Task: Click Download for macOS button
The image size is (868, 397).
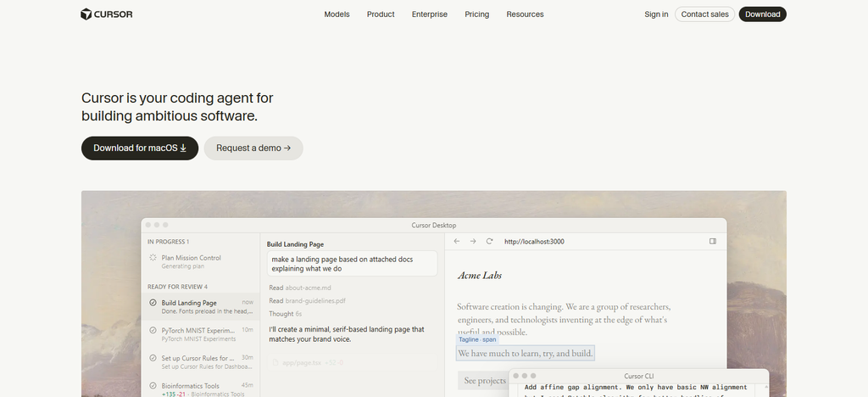Action: [140, 148]
